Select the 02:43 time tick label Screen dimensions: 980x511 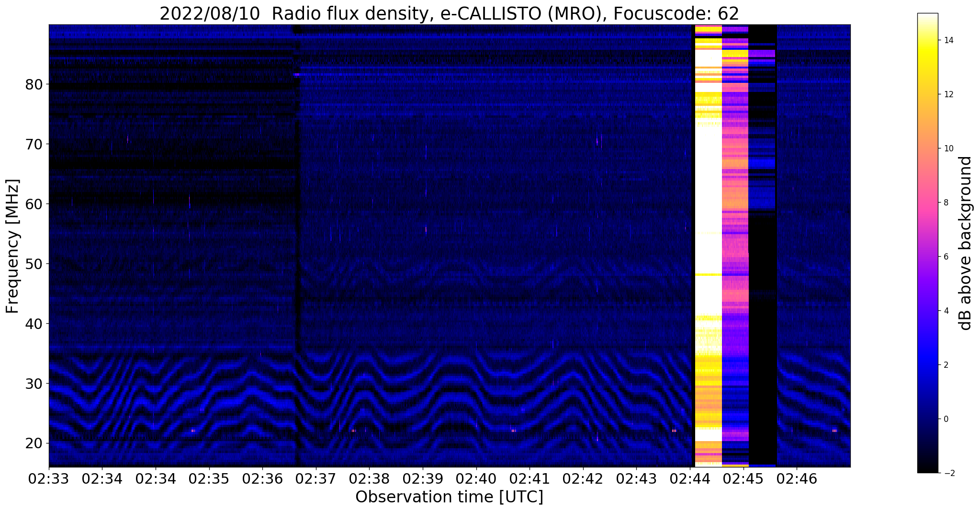coord(636,478)
